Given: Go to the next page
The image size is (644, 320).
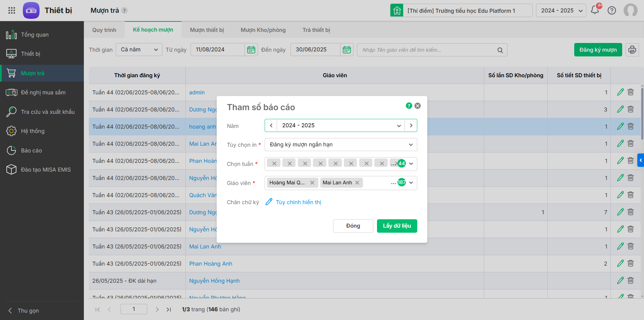Looking at the screenshot, I should pyautogui.click(x=157, y=310).
